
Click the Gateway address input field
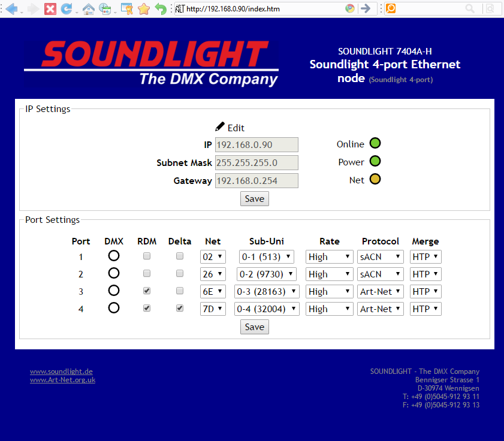tap(256, 180)
